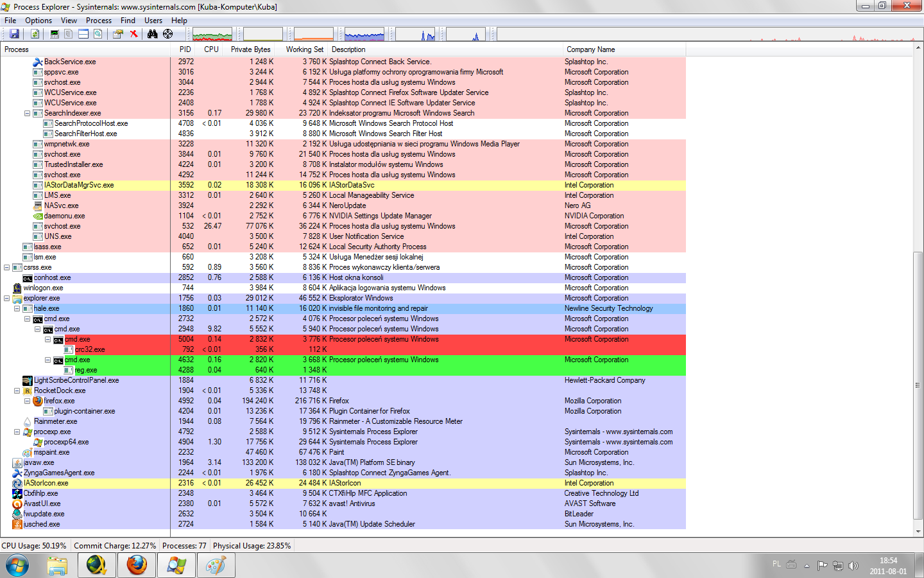Click the ZyngaGamesAgent.exe process icon

tap(17, 473)
